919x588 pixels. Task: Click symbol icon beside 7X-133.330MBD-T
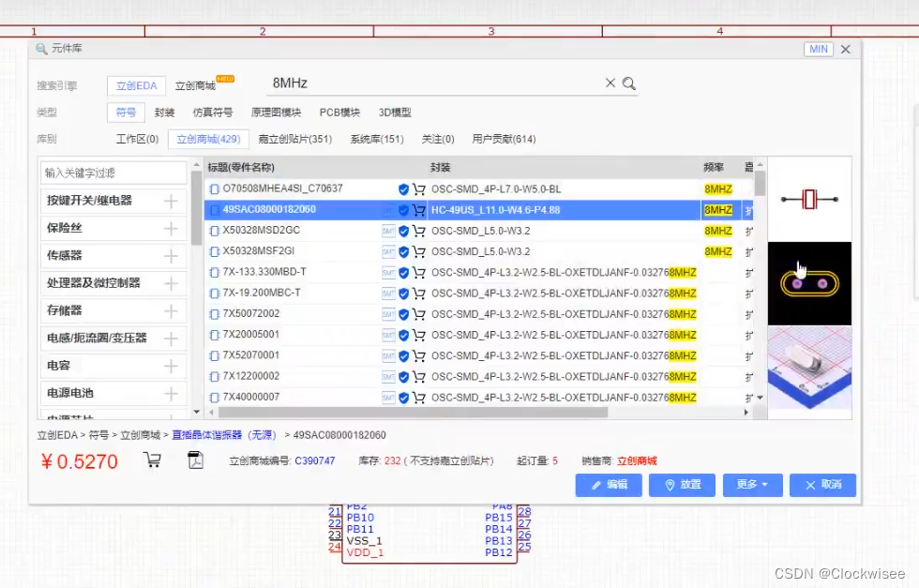[x=215, y=273]
